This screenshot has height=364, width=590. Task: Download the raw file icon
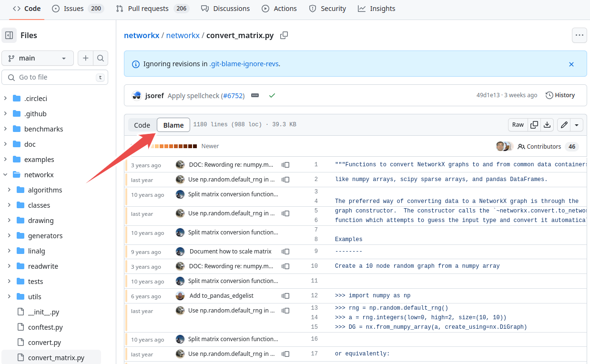coord(547,125)
